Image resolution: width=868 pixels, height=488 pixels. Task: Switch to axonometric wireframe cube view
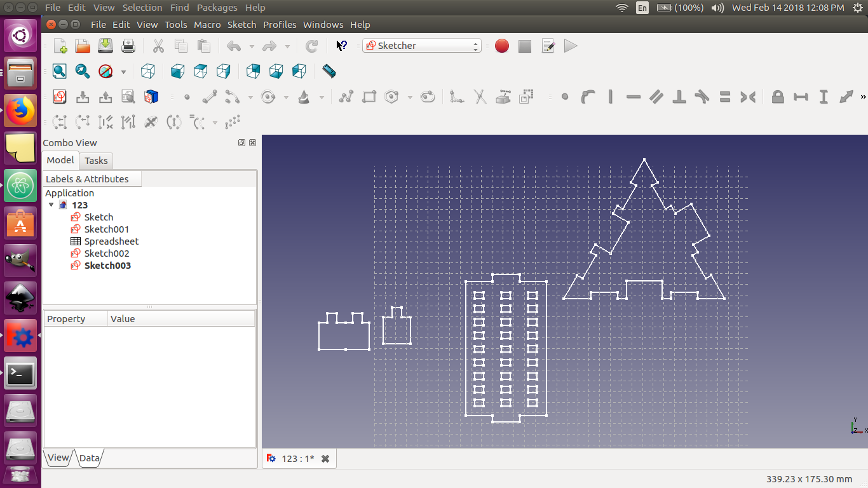(x=147, y=71)
